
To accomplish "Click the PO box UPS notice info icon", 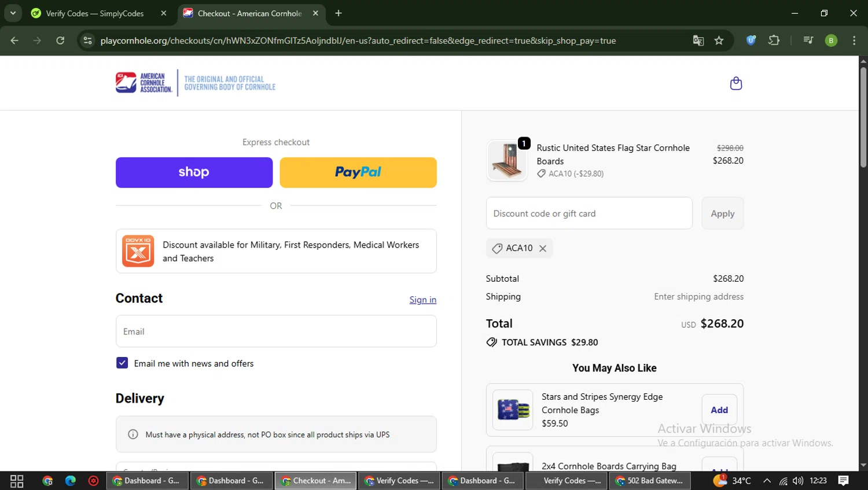I will [x=133, y=434].
